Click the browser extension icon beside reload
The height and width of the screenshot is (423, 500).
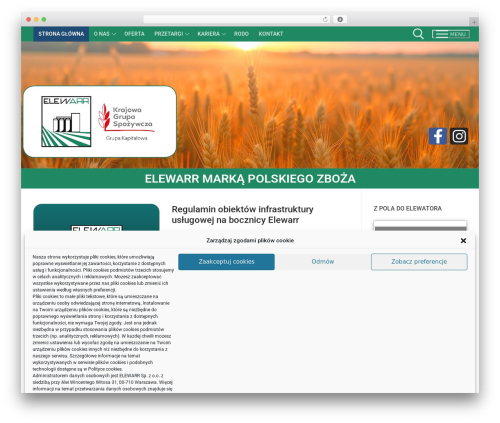click(340, 19)
